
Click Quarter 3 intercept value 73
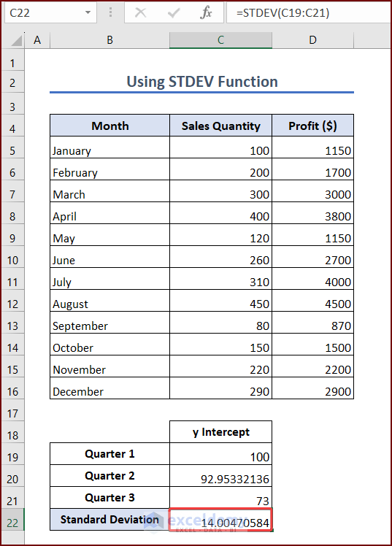[220, 498]
